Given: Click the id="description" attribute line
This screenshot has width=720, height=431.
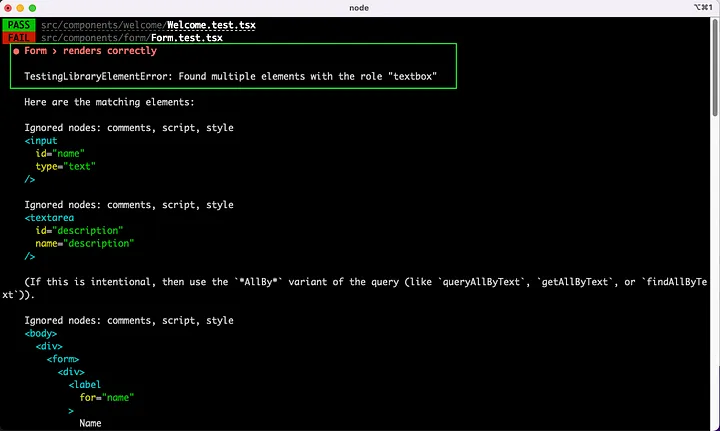Looking at the screenshot, I should 79,230.
